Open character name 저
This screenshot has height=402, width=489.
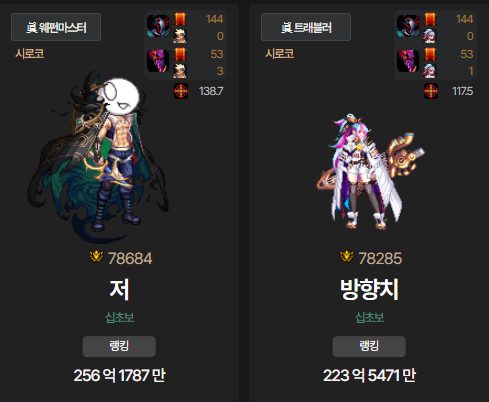point(119,290)
